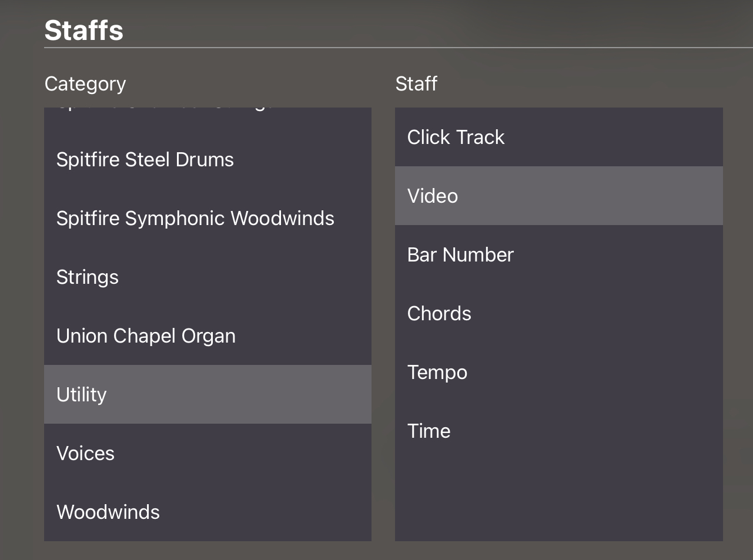The height and width of the screenshot is (560, 753).
Task: Select the Click Track staff
Action: [x=559, y=137]
